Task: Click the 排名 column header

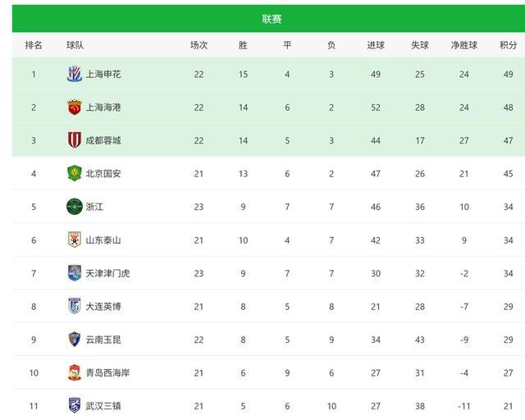Action: tap(34, 45)
